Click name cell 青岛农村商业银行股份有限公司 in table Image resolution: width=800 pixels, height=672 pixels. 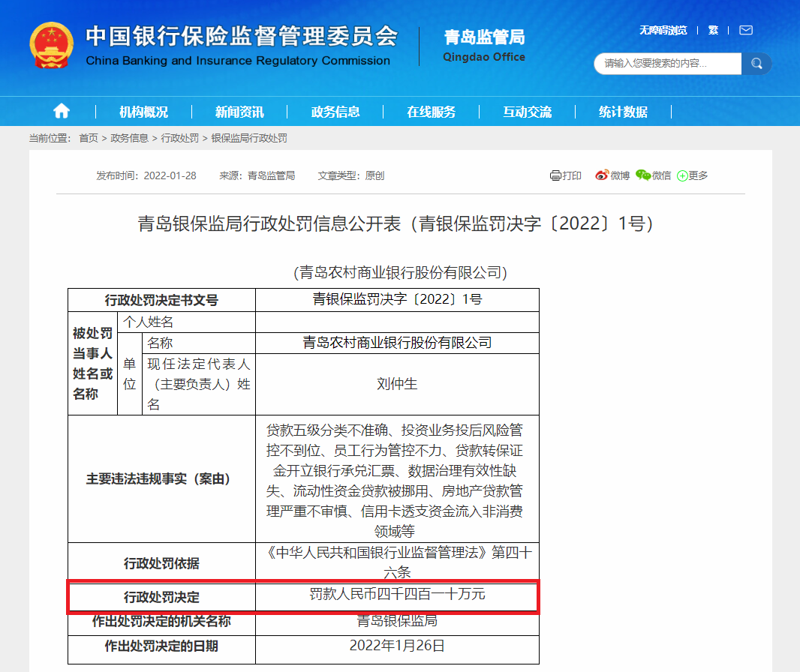[397, 343]
